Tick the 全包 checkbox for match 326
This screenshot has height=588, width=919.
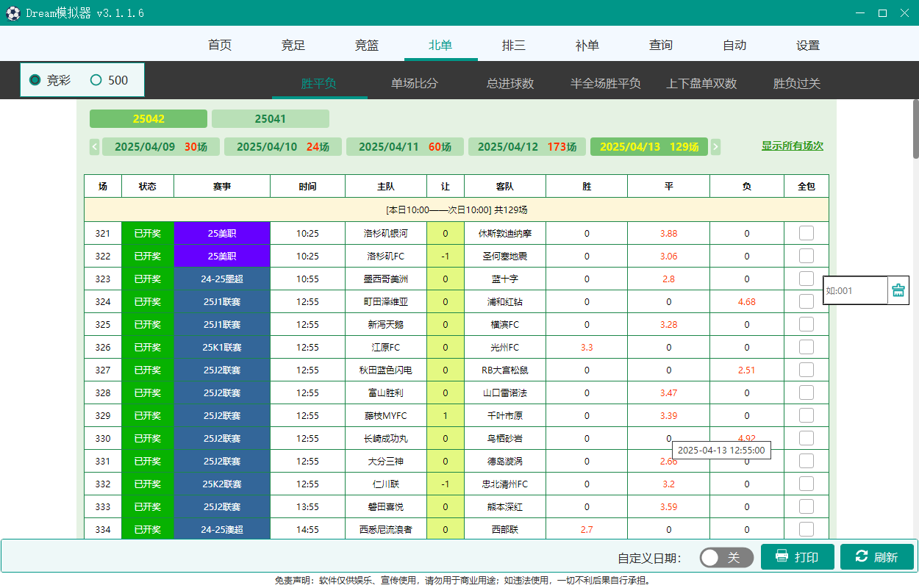point(806,347)
